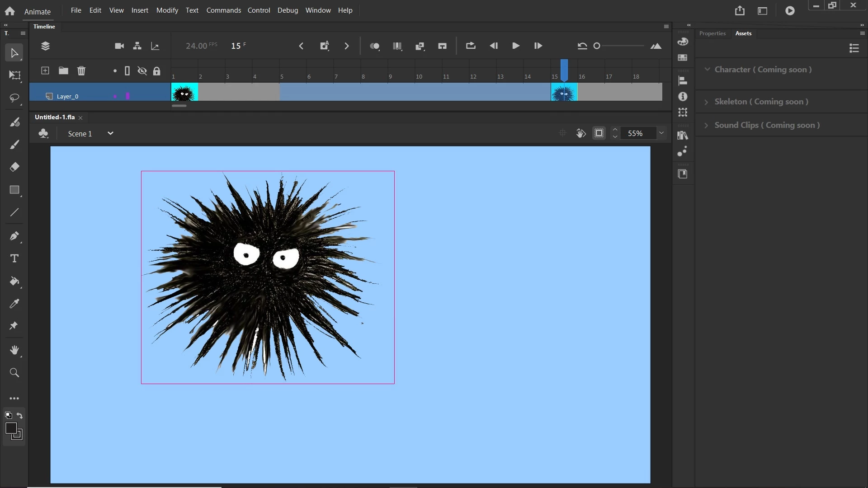This screenshot has width=868, height=488.
Task: Select the Lasso tool
Action: coord(14,98)
